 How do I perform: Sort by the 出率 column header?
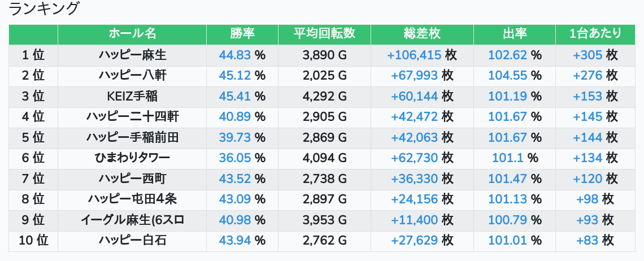point(515,34)
